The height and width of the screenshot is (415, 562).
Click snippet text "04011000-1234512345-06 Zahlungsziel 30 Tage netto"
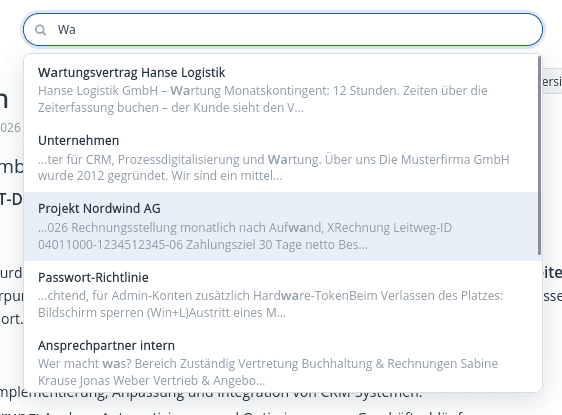click(187, 245)
